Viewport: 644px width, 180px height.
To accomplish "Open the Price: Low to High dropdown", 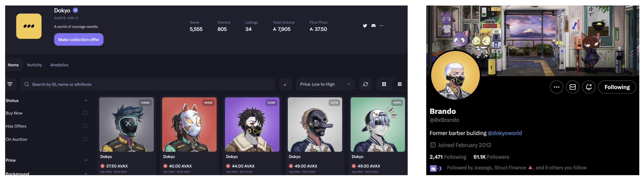I will (325, 84).
